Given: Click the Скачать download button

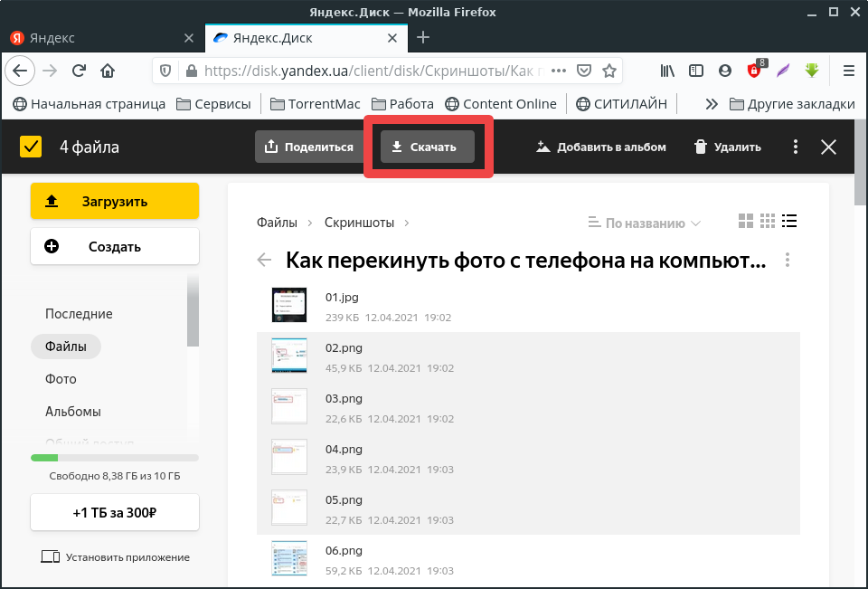Looking at the screenshot, I should (x=427, y=147).
